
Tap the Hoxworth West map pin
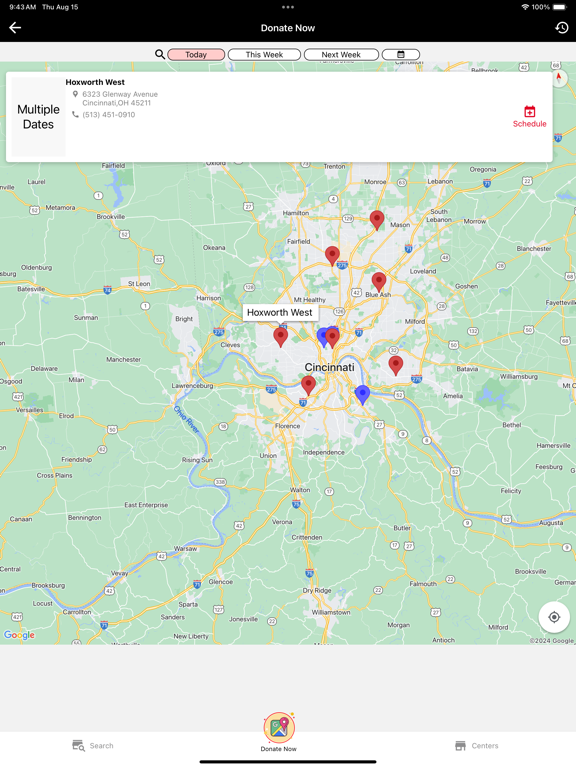[x=281, y=337]
